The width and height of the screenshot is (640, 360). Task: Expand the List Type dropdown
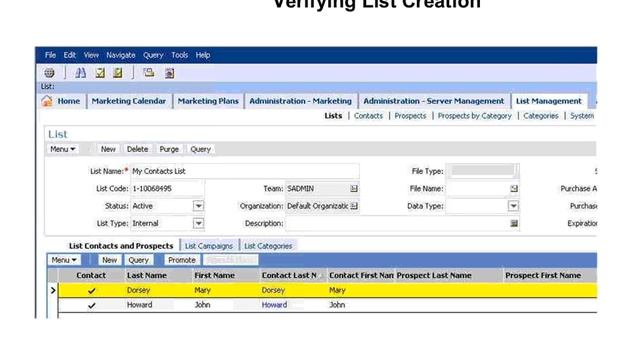pyautogui.click(x=198, y=223)
